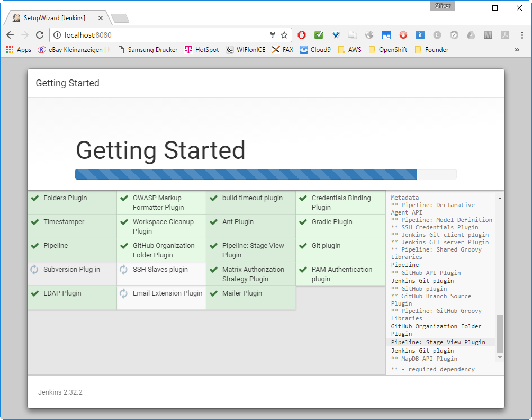The height and width of the screenshot is (420, 532).
Task: Click the Google Drive extension icon
Action: [x=471, y=35]
